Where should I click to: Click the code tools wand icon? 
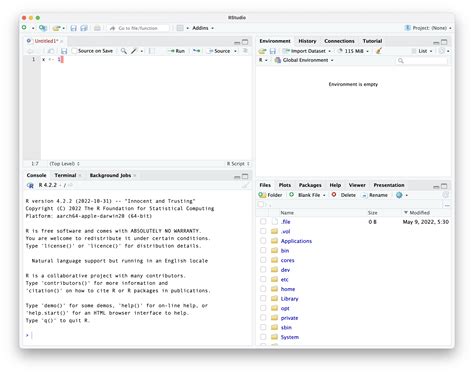click(x=134, y=51)
